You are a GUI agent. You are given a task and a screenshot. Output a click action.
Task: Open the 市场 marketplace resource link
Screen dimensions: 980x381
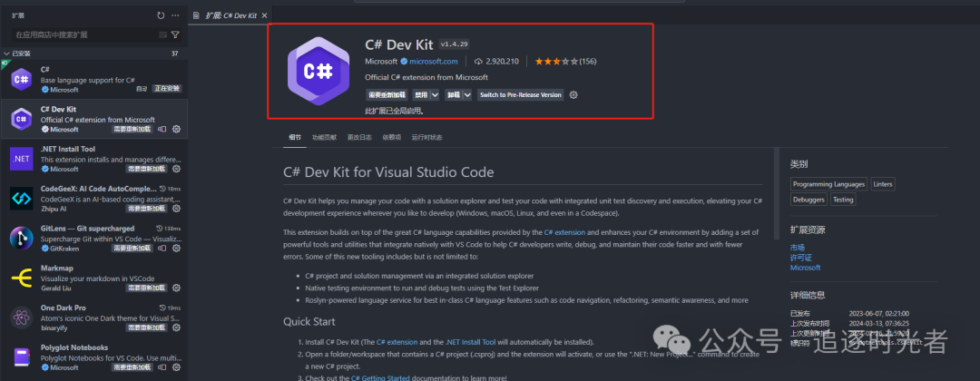pyautogui.click(x=797, y=248)
